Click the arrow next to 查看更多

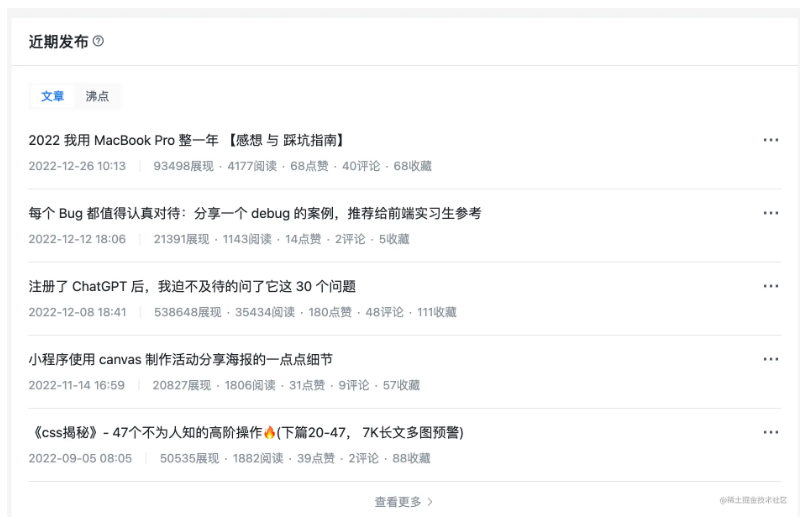point(430,502)
